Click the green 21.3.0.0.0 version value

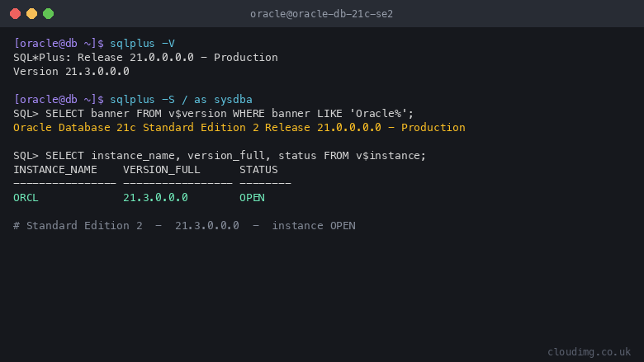point(155,198)
